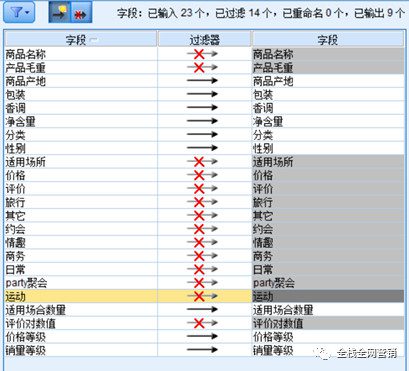409x371 pixels.
Task: Click the right 字段 column header
Action: [x=328, y=40]
